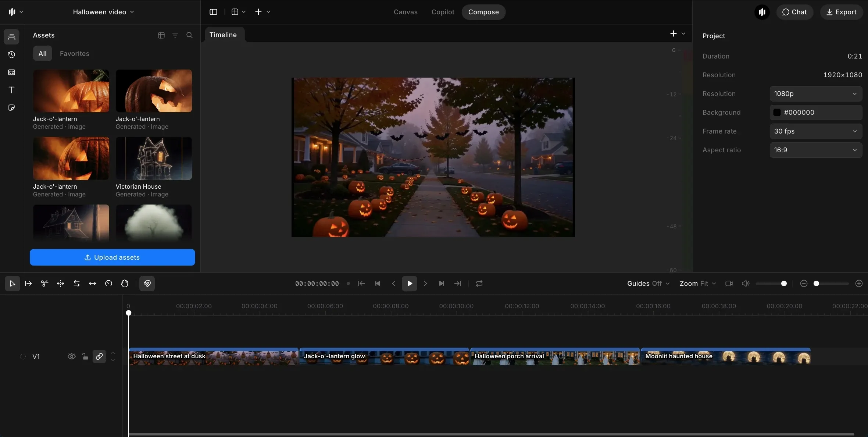868x437 pixels.
Task: Toggle the snapping magnet button
Action: [x=147, y=284]
